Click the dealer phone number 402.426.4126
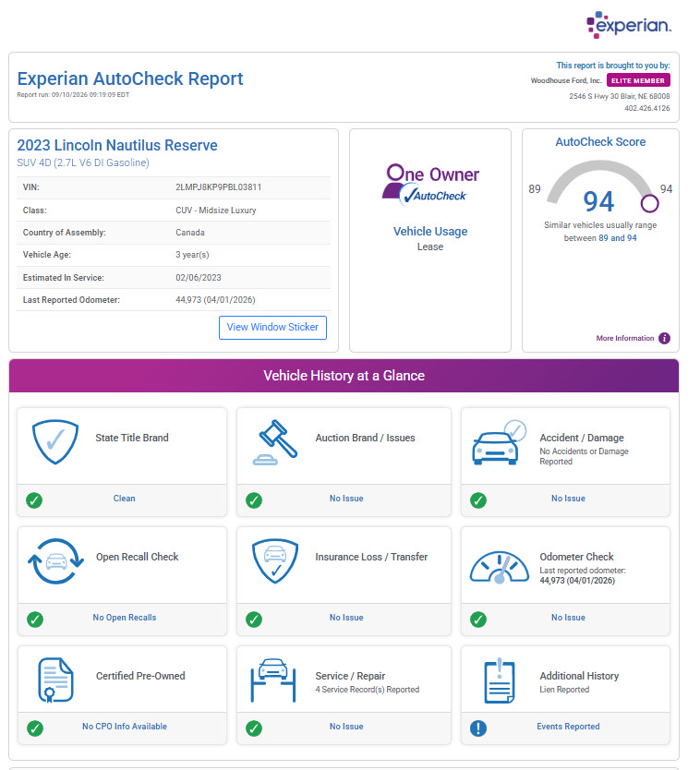Viewport: 700px width, 770px height. tap(647, 108)
